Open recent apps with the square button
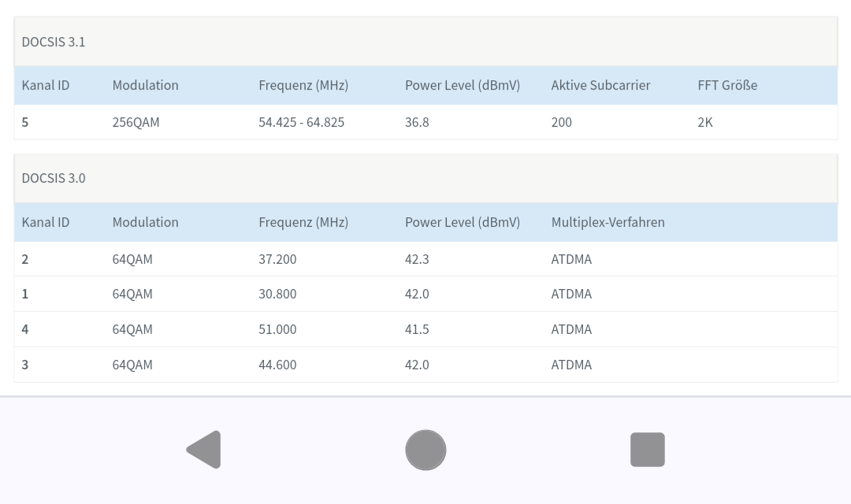 tap(647, 450)
